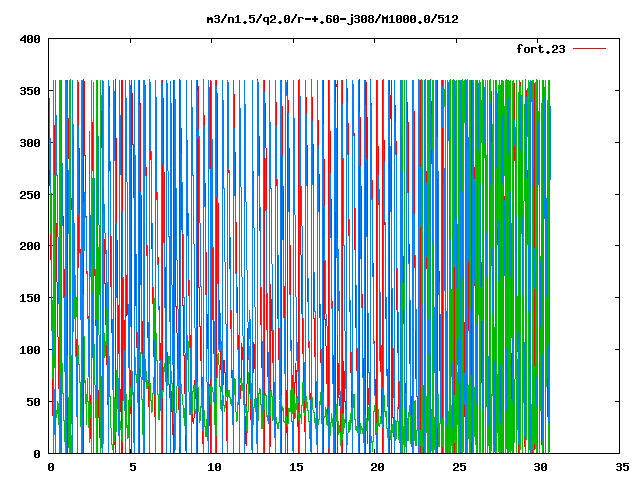640x480 pixels.
Task: Click the y-axis label 100
Action: click(30, 350)
